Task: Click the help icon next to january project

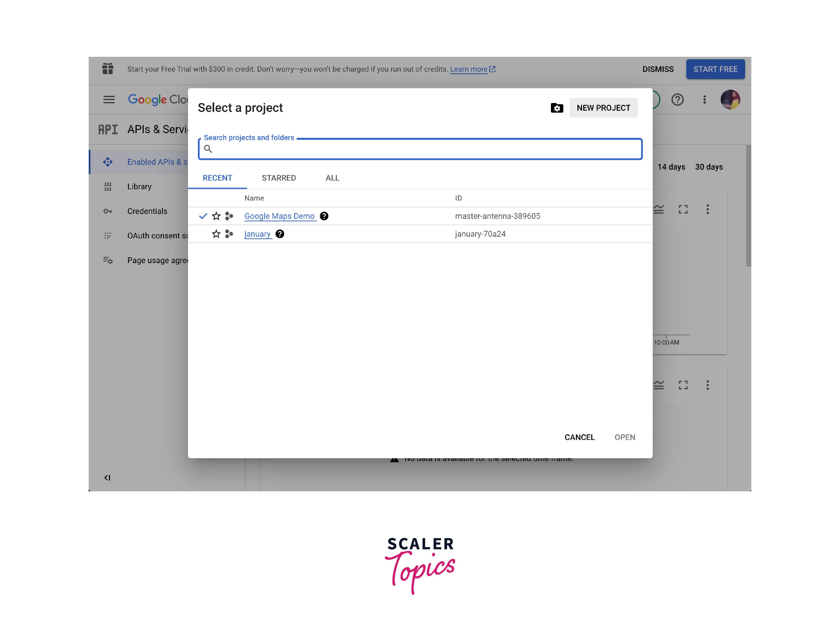Action: pyautogui.click(x=280, y=233)
